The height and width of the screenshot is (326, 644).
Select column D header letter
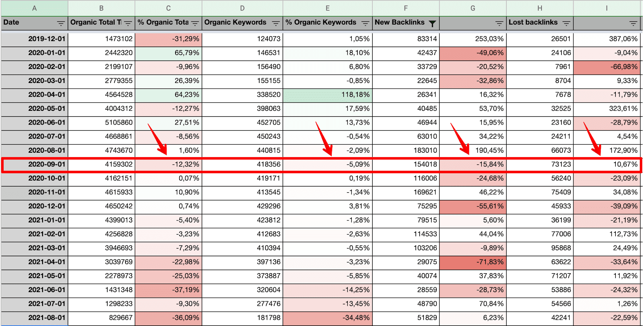(242, 8)
